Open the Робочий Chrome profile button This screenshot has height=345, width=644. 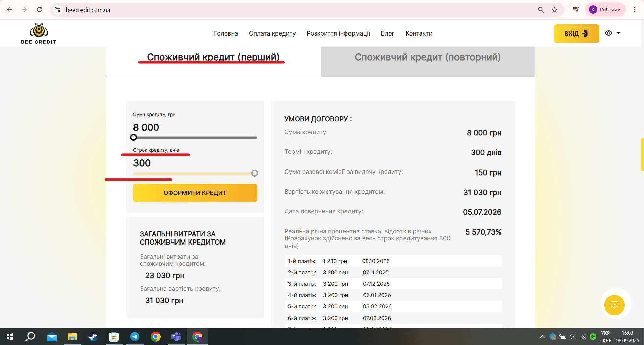point(605,10)
